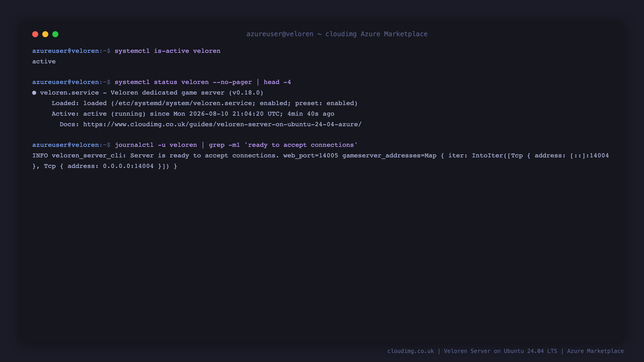644x362 pixels.
Task: Click the 'systemctl status veloren --no-pager' command
Action: pyautogui.click(x=203, y=82)
